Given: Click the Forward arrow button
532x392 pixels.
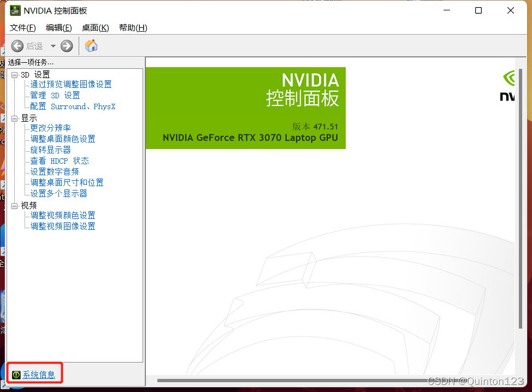Looking at the screenshot, I should pos(67,46).
